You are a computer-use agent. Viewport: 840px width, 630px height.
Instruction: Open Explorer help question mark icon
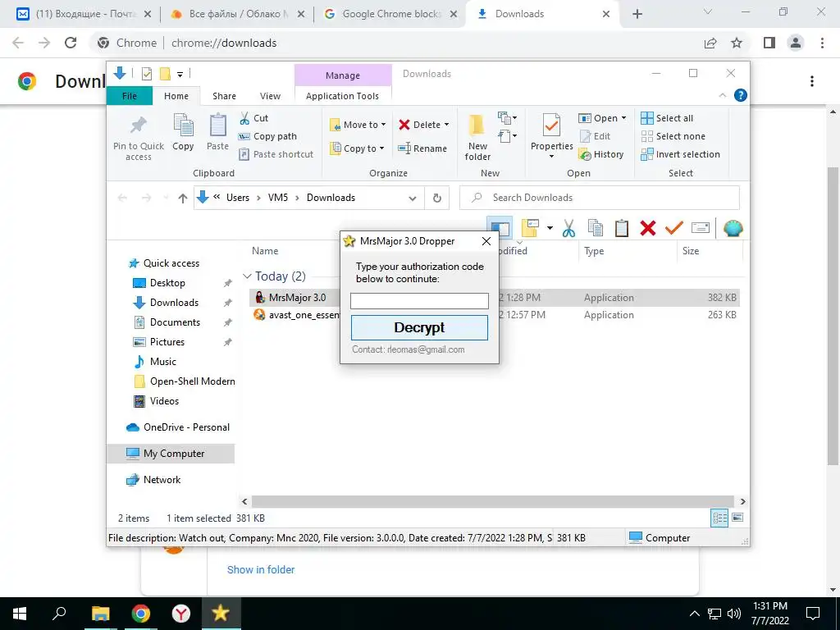(x=741, y=95)
